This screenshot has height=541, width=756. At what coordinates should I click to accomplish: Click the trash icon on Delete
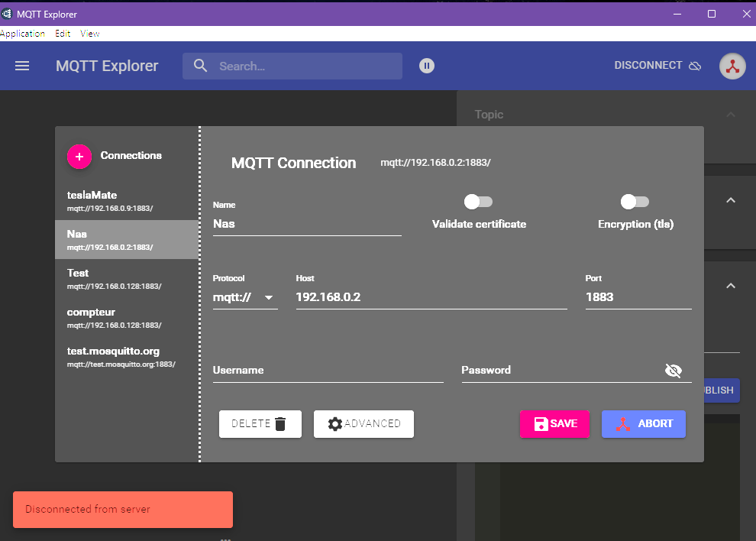point(280,424)
